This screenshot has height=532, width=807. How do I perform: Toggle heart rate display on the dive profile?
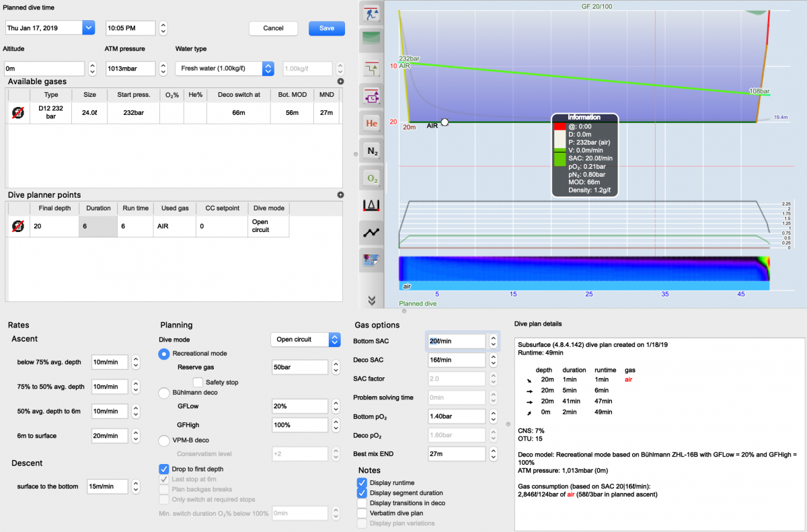tap(371, 233)
